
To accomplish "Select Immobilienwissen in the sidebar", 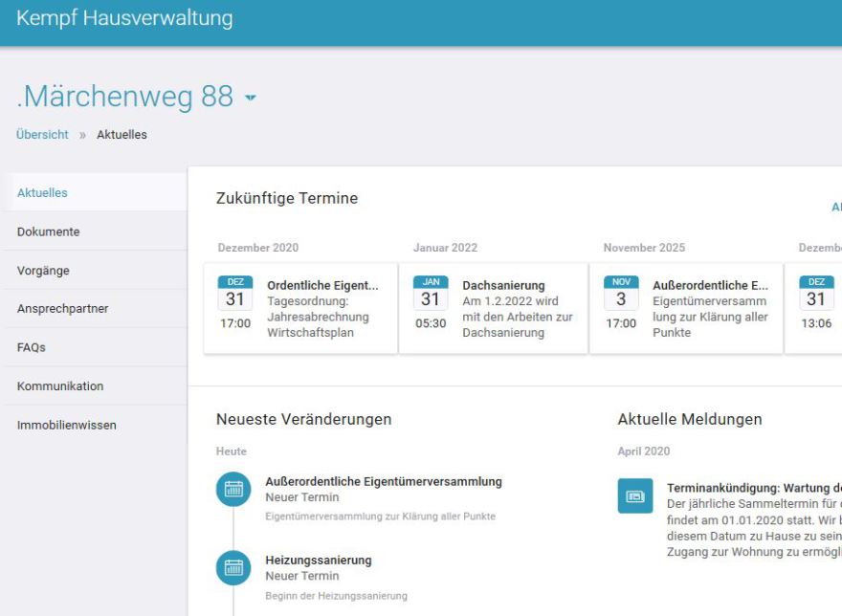I will point(67,425).
